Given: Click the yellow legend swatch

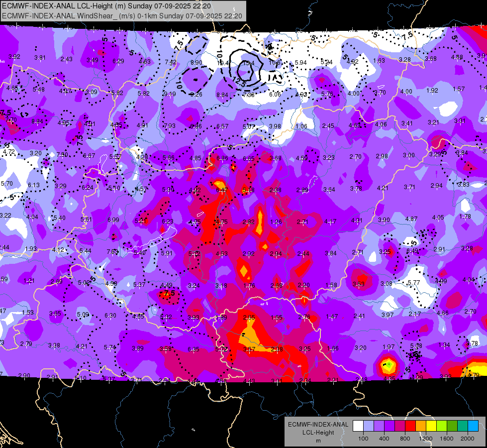Looking at the screenshot, I should [431, 426].
